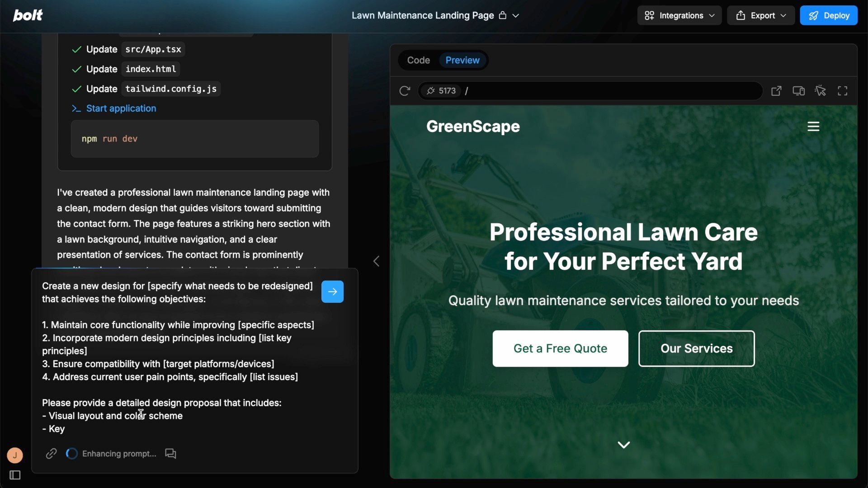
Task: Click the Professional Lawn Care headline
Action: (x=623, y=247)
